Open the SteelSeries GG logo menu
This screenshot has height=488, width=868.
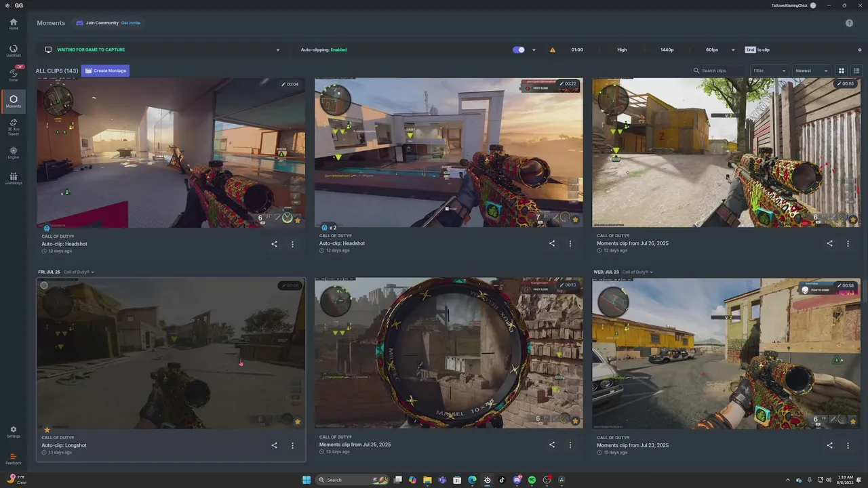coord(13,5)
